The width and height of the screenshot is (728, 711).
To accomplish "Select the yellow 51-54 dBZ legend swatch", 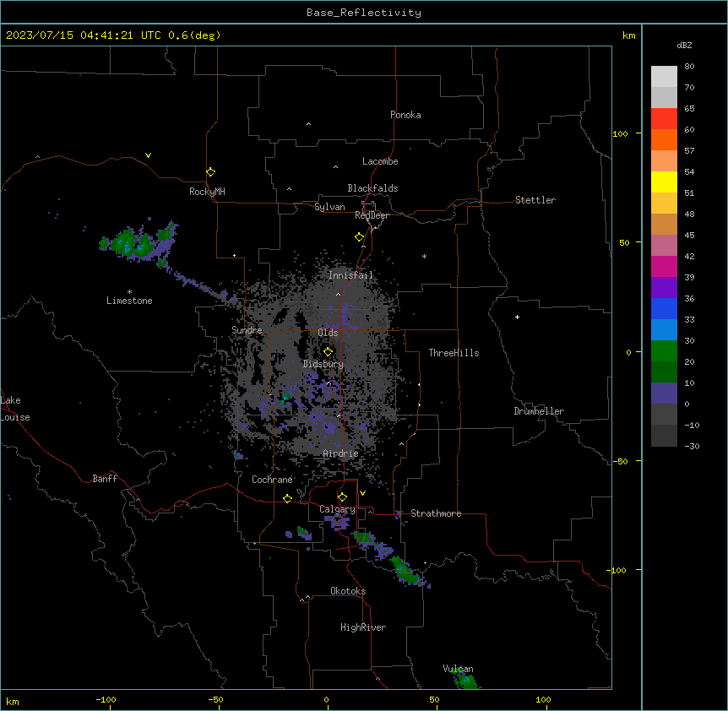I will coord(664,182).
